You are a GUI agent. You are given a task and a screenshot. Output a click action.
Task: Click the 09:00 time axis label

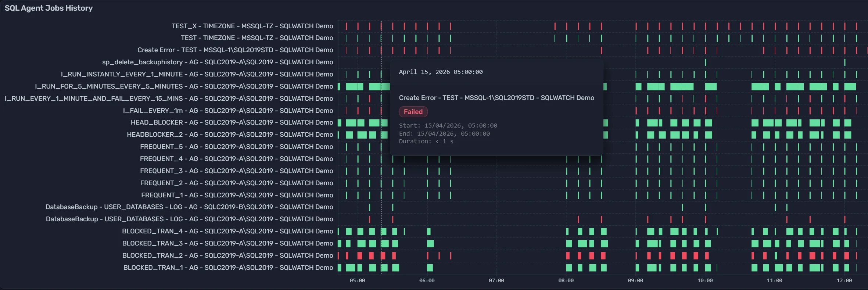coord(635,280)
